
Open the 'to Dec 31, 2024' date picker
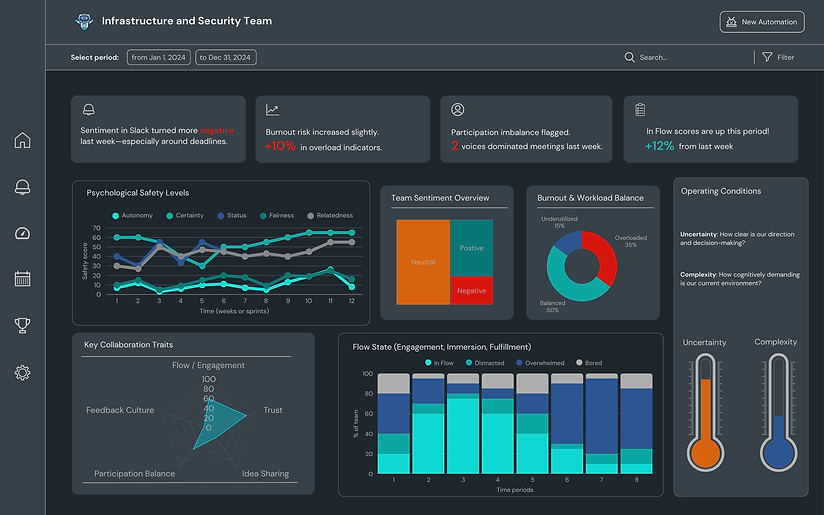click(x=225, y=57)
